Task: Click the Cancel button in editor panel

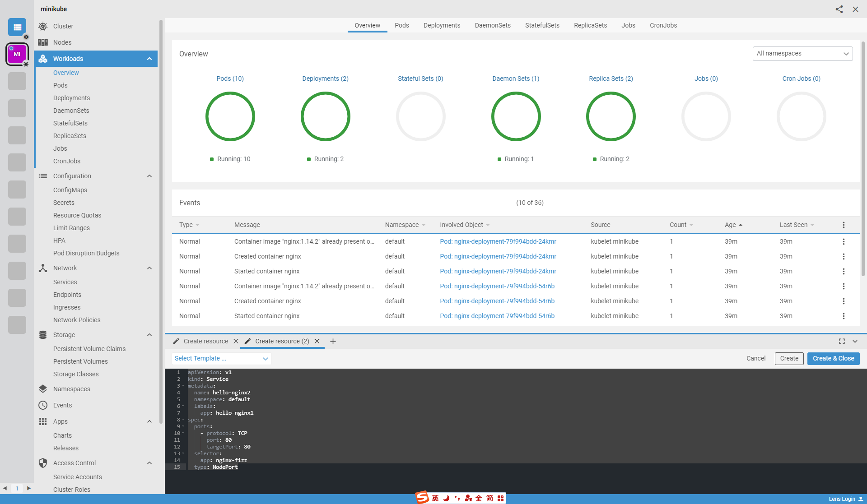Action: coord(756,358)
